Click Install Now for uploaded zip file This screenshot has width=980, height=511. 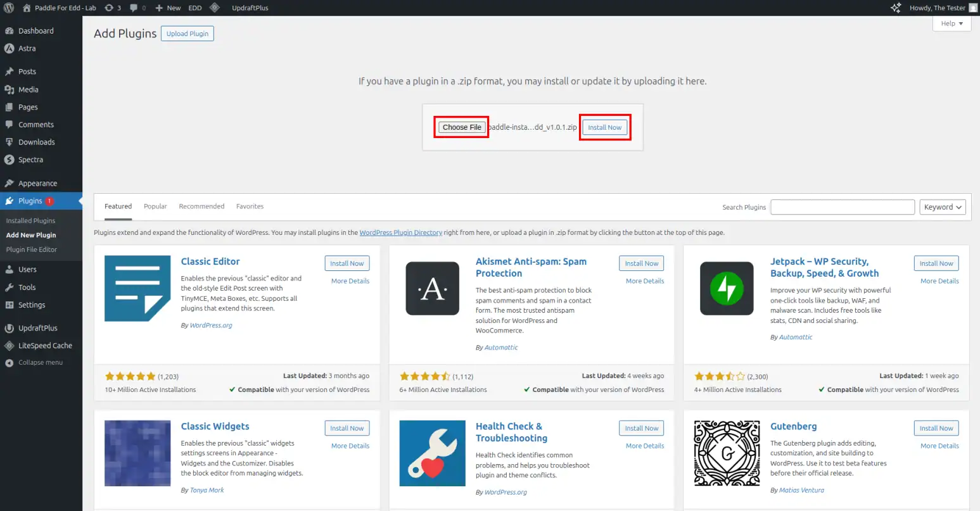[605, 127]
